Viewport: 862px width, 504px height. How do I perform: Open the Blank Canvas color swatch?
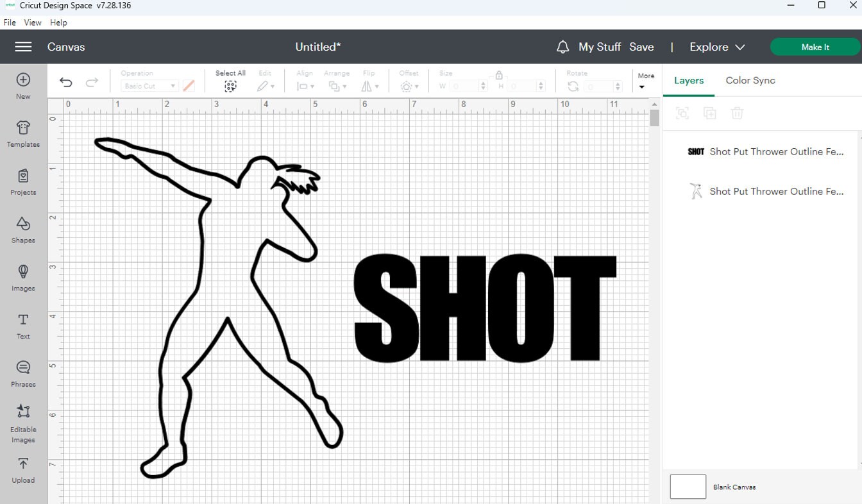click(x=688, y=487)
